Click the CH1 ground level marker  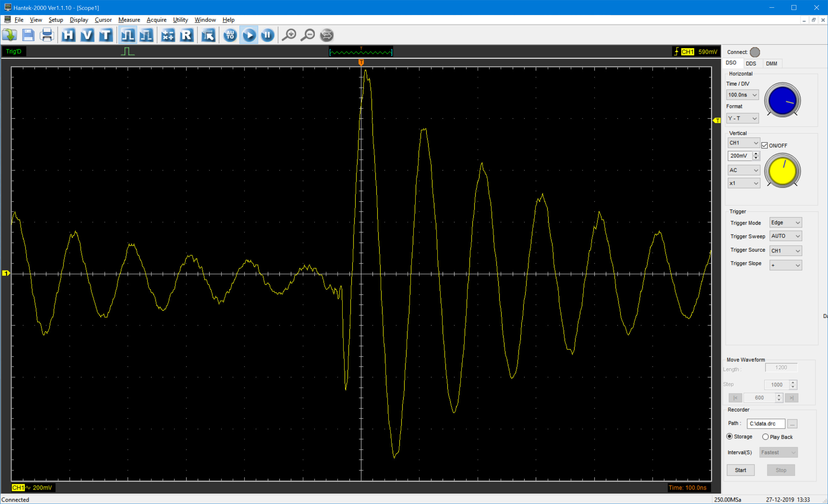click(x=6, y=274)
